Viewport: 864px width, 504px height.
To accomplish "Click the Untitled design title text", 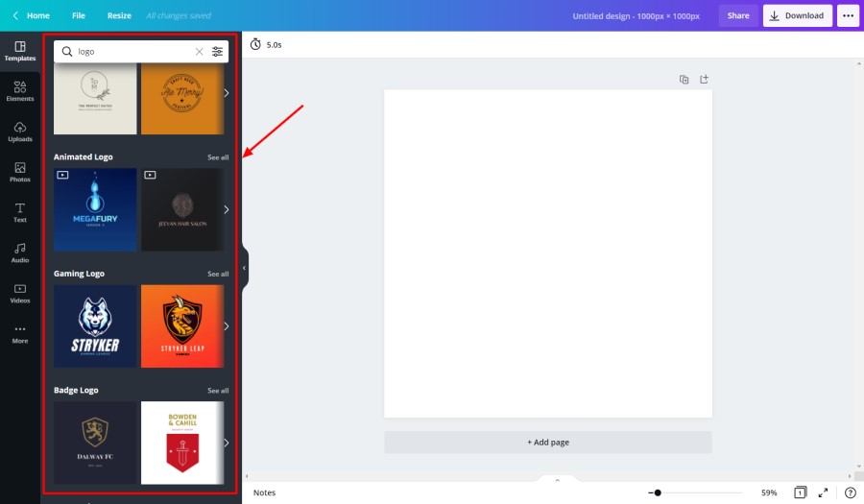I will pyautogui.click(x=636, y=16).
